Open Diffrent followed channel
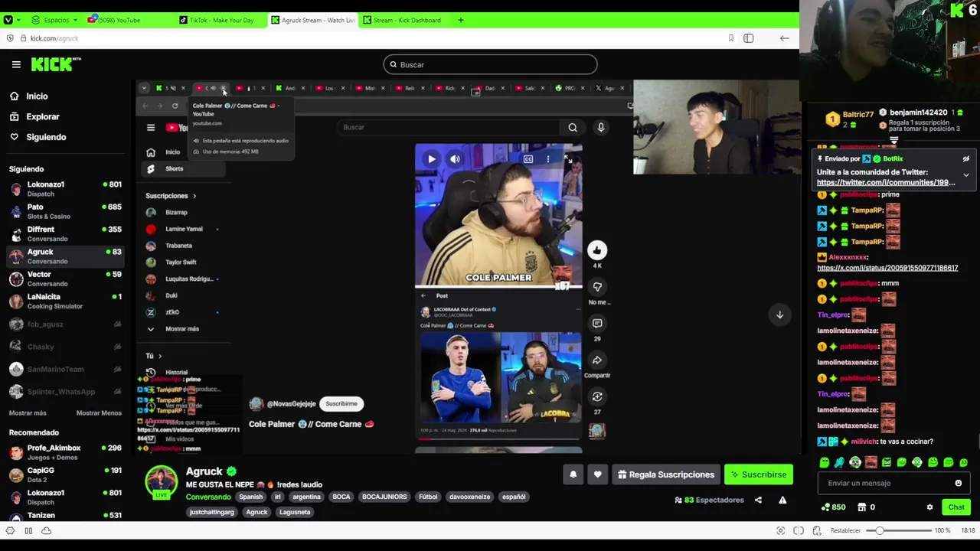The image size is (980, 551). pyautogui.click(x=65, y=233)
